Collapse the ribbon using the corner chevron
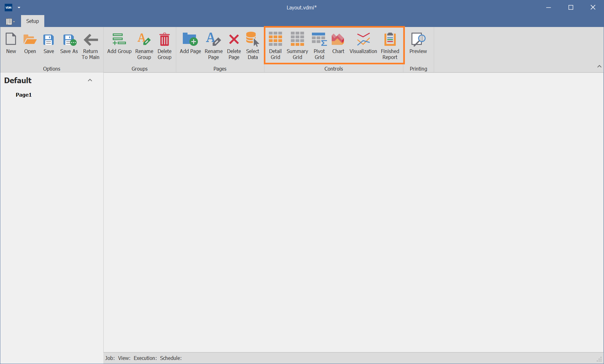Screen dimensions: 604x364 (599, 66)
